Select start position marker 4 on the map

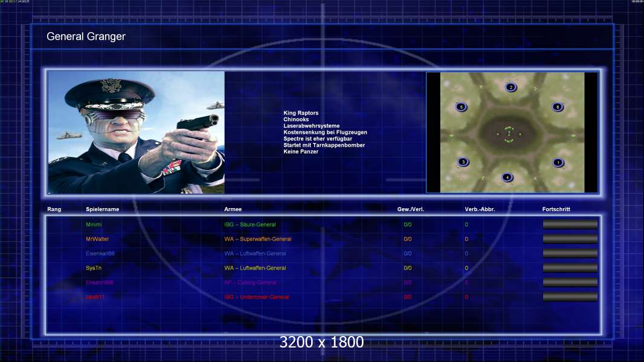coord(507,177)
